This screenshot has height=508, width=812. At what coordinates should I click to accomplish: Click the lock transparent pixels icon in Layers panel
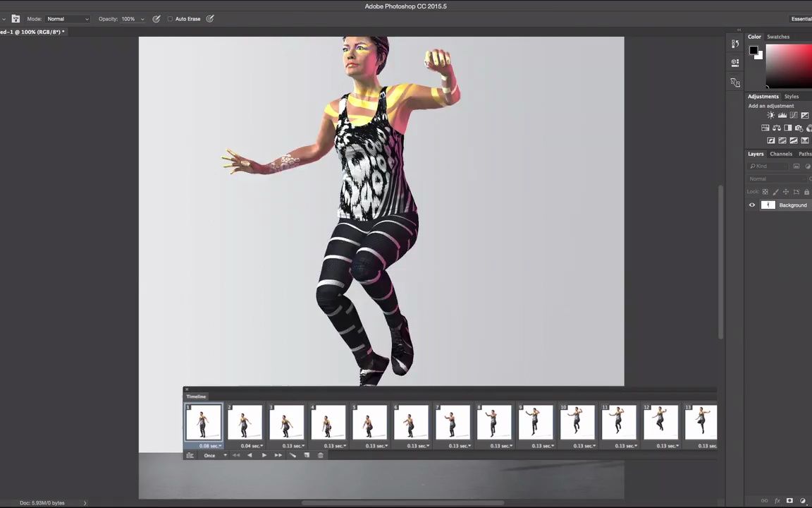coord(765,191)
